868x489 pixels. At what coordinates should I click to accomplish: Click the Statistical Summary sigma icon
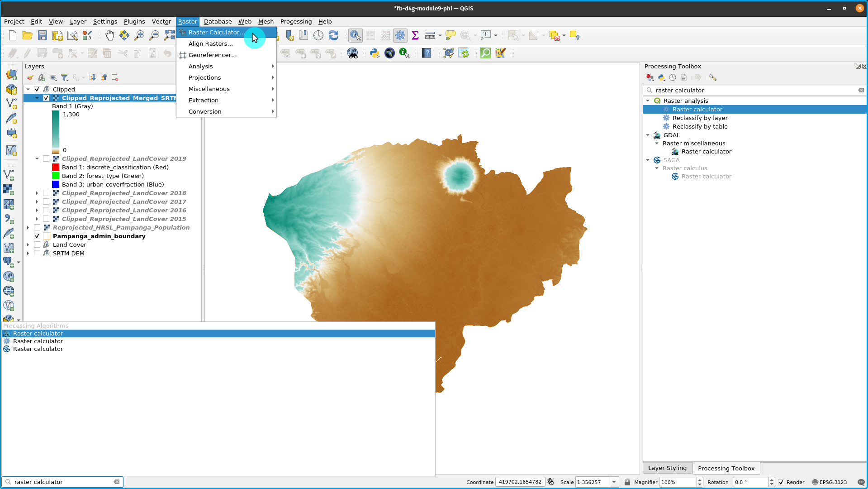[415, 35]
